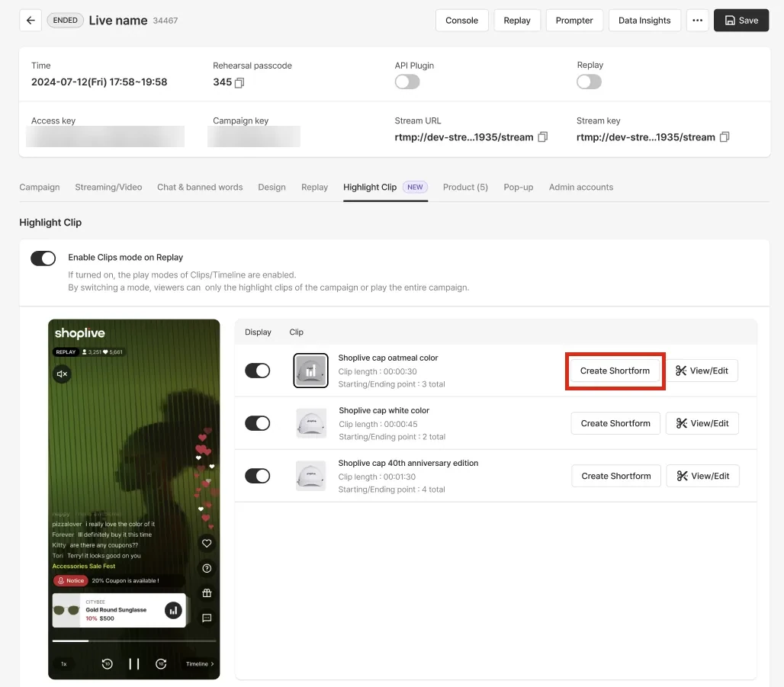Click the chart icon on Gold Round Sunglasse card

click(x=173, y=610)
